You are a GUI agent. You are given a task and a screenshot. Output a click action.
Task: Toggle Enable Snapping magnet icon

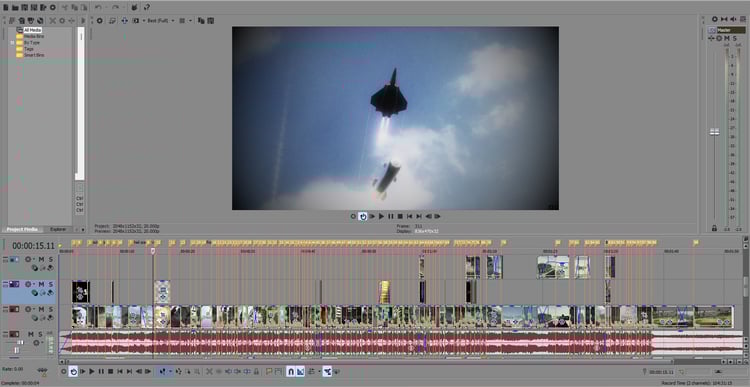pyautogui.click(x=290, y=371)
